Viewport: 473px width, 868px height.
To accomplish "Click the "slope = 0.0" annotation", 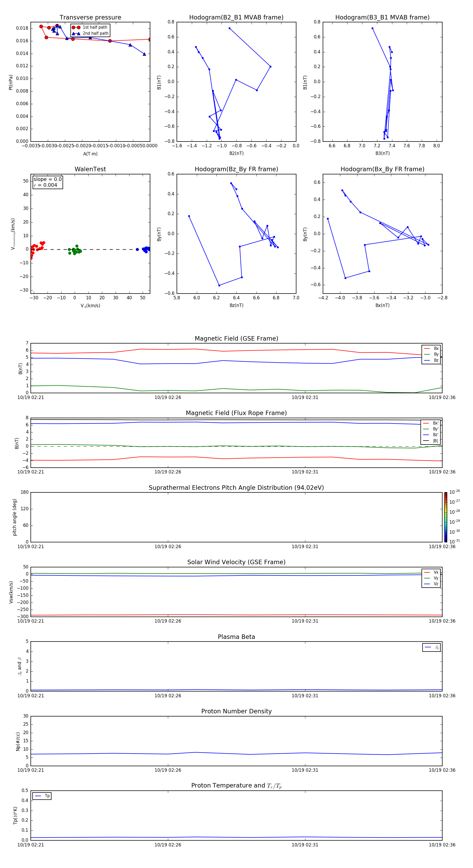I will point(48,179).
